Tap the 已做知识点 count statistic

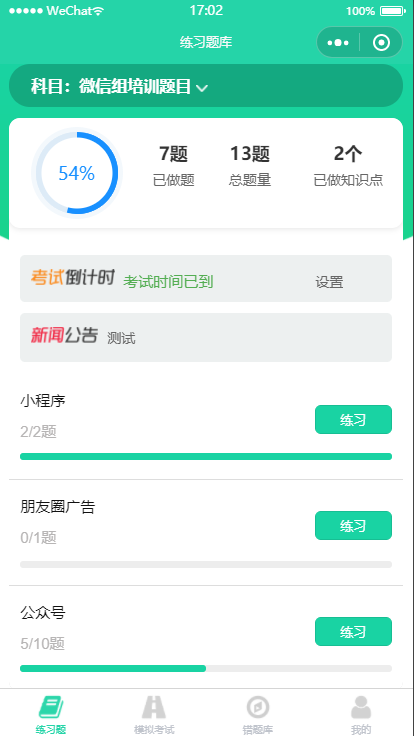(348, 166)
